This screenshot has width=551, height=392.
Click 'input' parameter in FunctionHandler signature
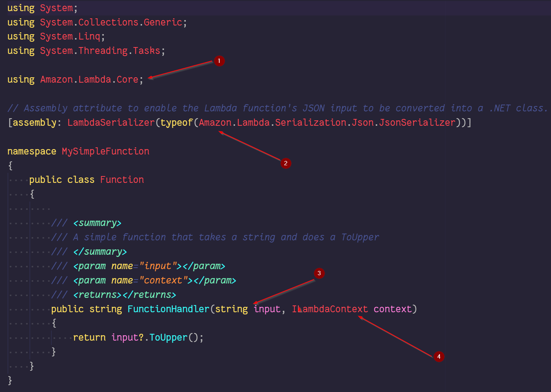(x=267, y=309)
